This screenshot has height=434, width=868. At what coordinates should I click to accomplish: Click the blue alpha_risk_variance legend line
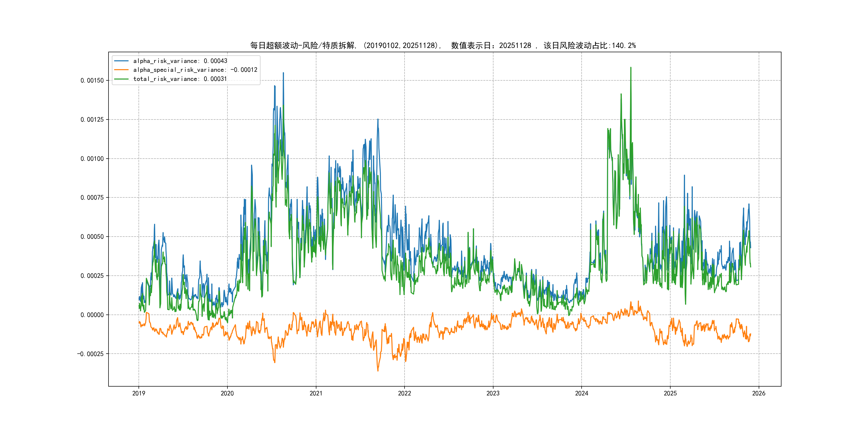(x=121, y=61)
